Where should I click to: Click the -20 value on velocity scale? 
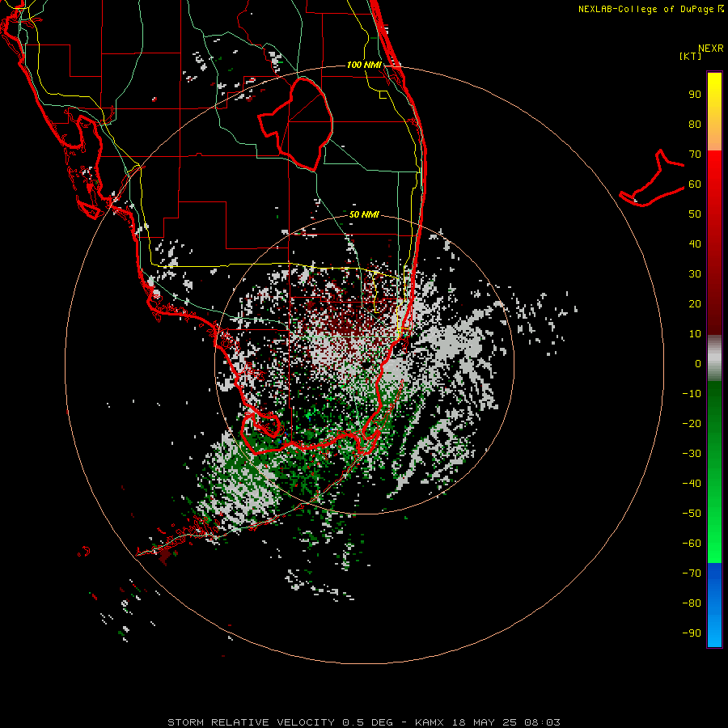click(x=692, y=424)
